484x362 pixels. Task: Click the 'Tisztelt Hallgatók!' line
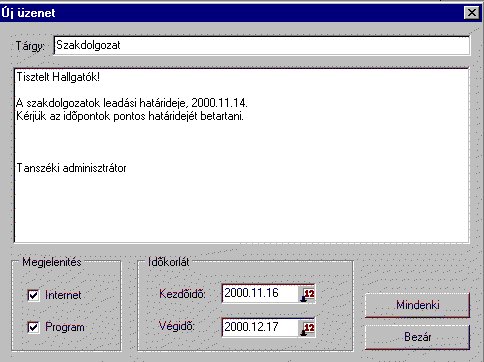tap(58, 77)
